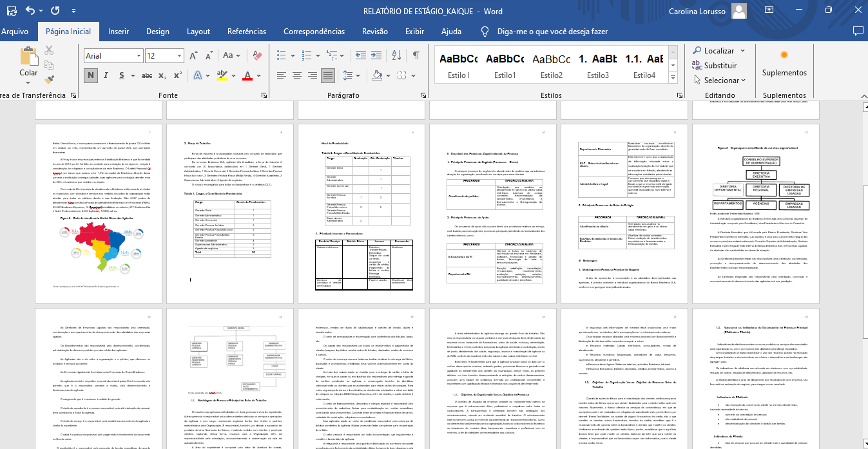868x449 pixels.
Task: Apply yellow text highlight color
Action: point(222,75)
